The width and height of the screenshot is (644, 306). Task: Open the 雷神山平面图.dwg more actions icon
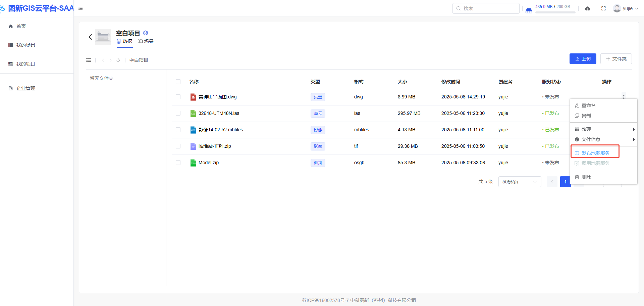coord(624,97)
